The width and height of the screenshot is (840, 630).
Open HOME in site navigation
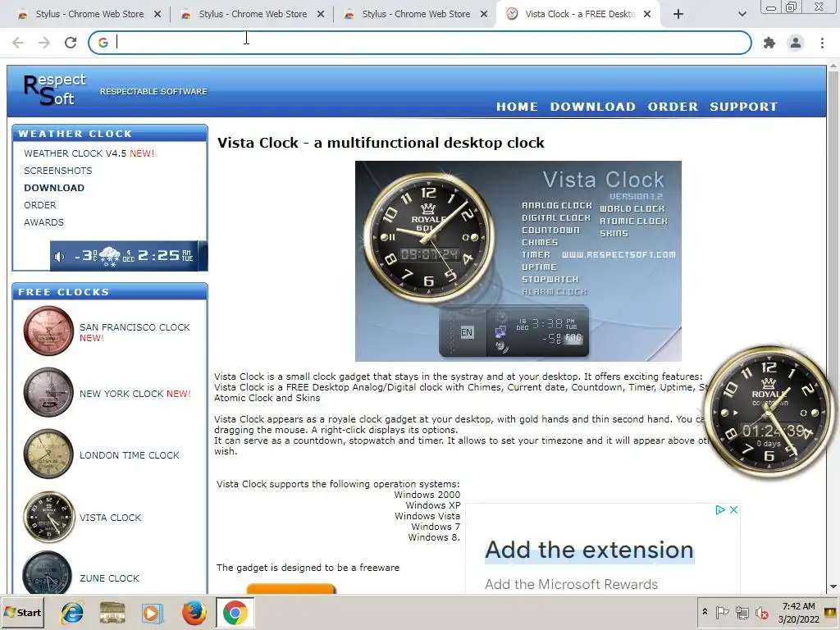(x=517, y=107)
